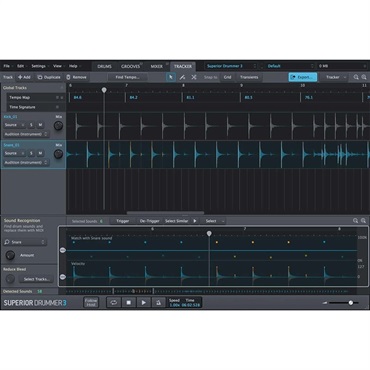Select the scissors cut tool
This screenshot has height=370, width=370.
pos(194,77)
